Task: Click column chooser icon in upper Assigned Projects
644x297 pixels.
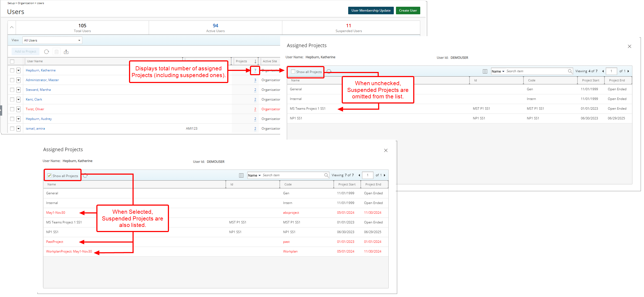Action: point(485,71)
